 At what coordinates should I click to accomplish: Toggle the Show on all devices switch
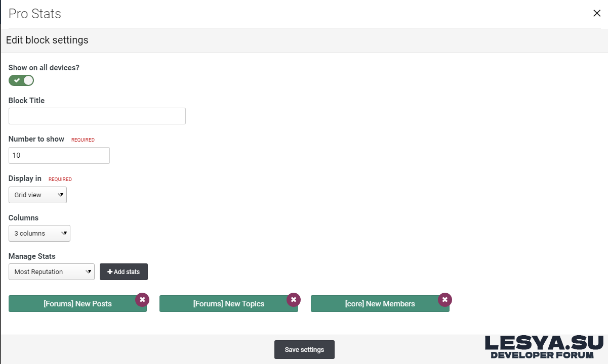[x=21, y=80]
